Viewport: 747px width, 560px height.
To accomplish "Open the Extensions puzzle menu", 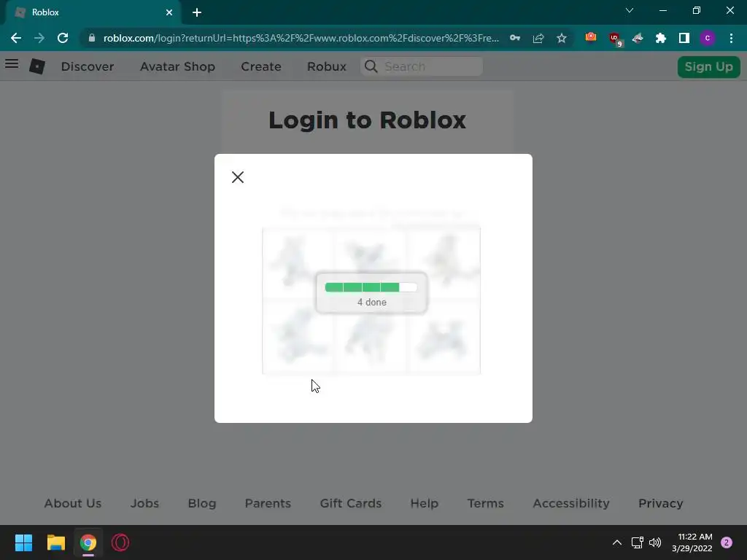I will (661, 38).
